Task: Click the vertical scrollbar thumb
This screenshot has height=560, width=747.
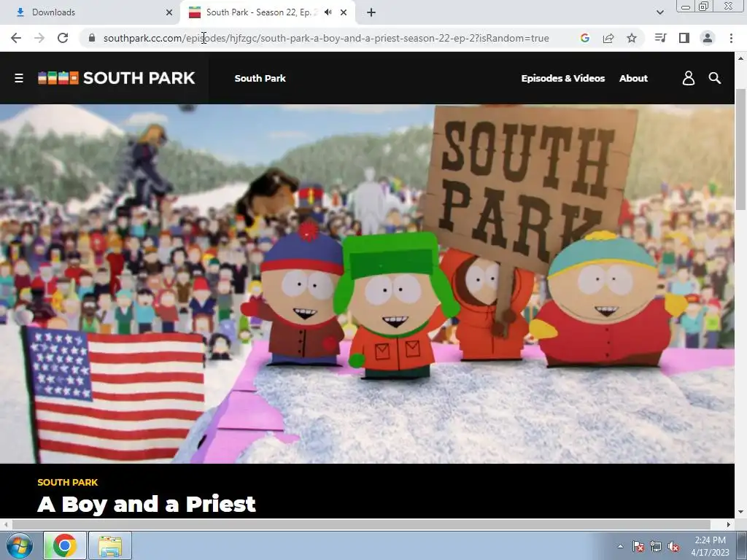Action: click(741, 149)
